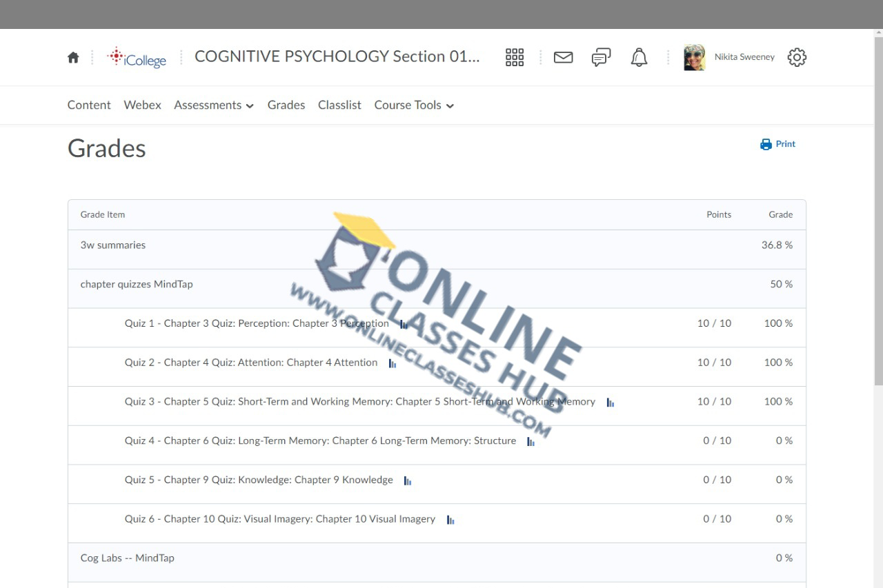Open the update alerts bell icon
This screenshot has height=588, width=883.
coord(639,57)
